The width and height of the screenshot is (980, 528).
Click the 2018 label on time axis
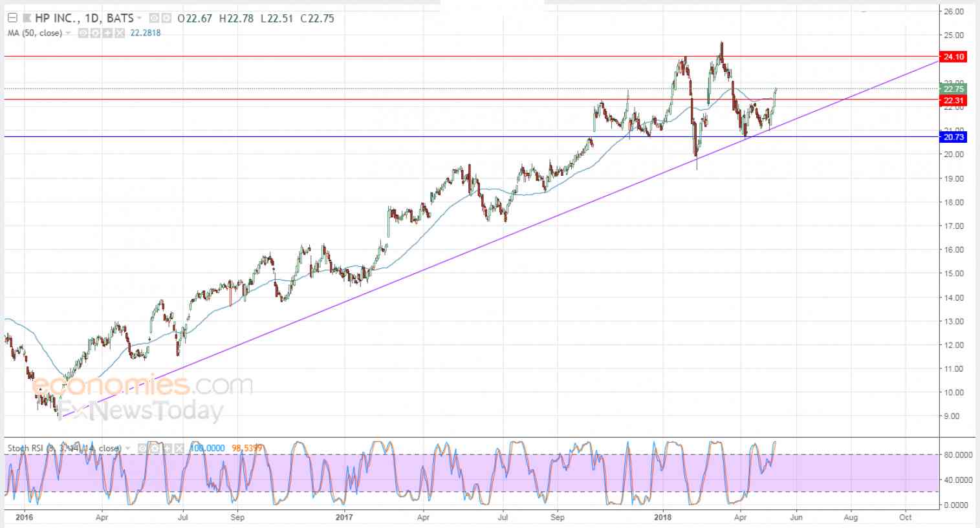point(664,517)
